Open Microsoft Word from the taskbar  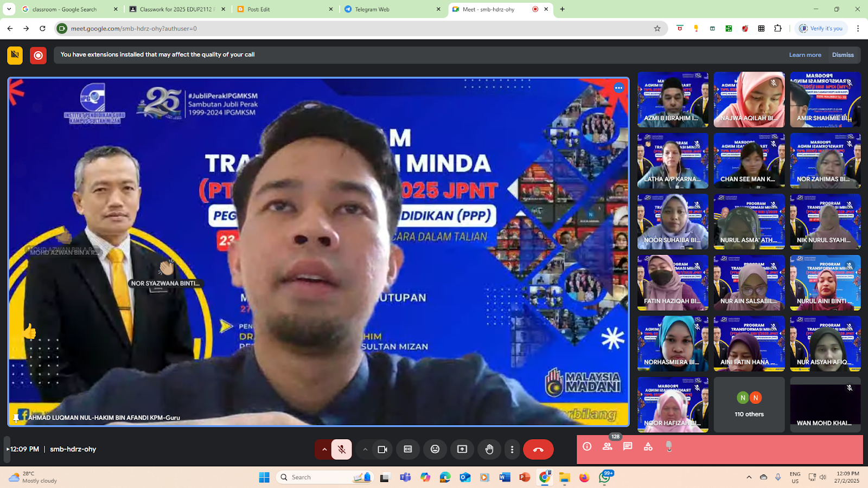click(505, 477)
